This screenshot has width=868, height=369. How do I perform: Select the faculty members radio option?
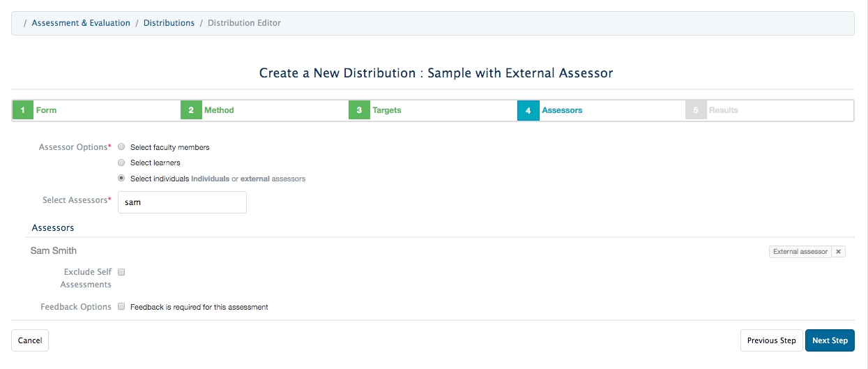[121, 147]
